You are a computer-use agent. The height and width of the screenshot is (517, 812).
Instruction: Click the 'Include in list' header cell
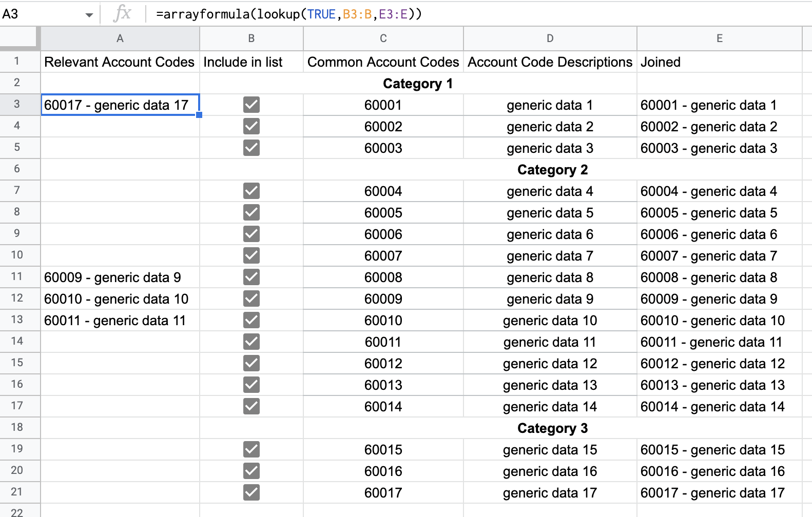tap(252, 62)
